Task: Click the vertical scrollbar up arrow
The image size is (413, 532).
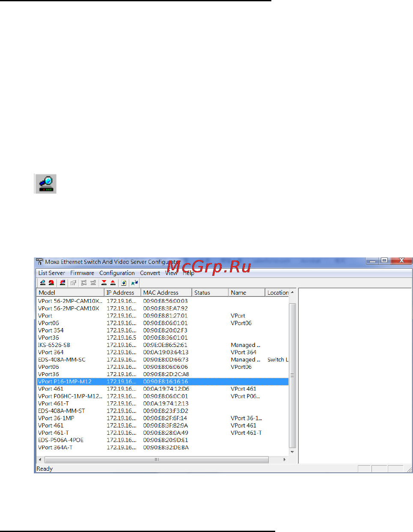Action: [292, 292]
